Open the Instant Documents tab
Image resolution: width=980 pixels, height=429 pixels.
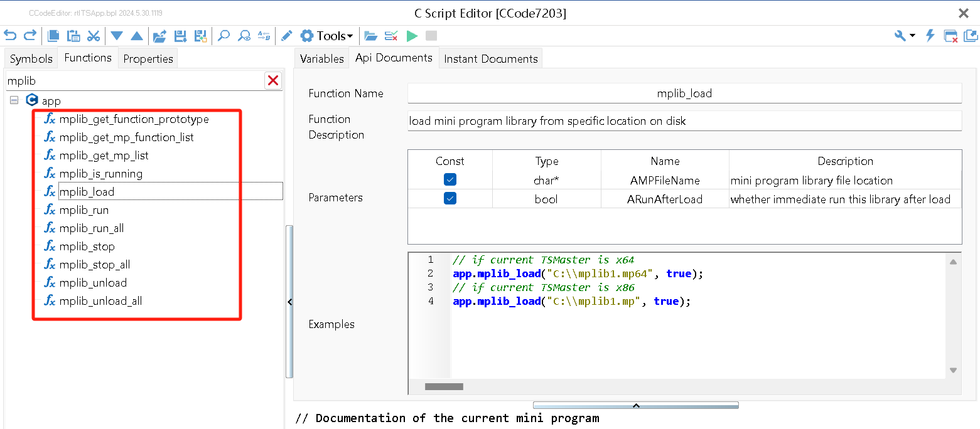pyautogui.click(x=491, y=58)
